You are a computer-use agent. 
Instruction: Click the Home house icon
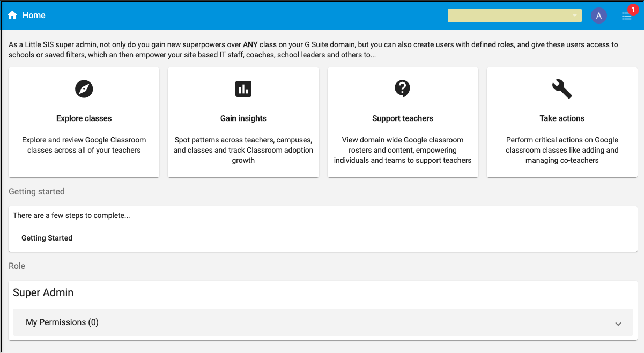12,16
